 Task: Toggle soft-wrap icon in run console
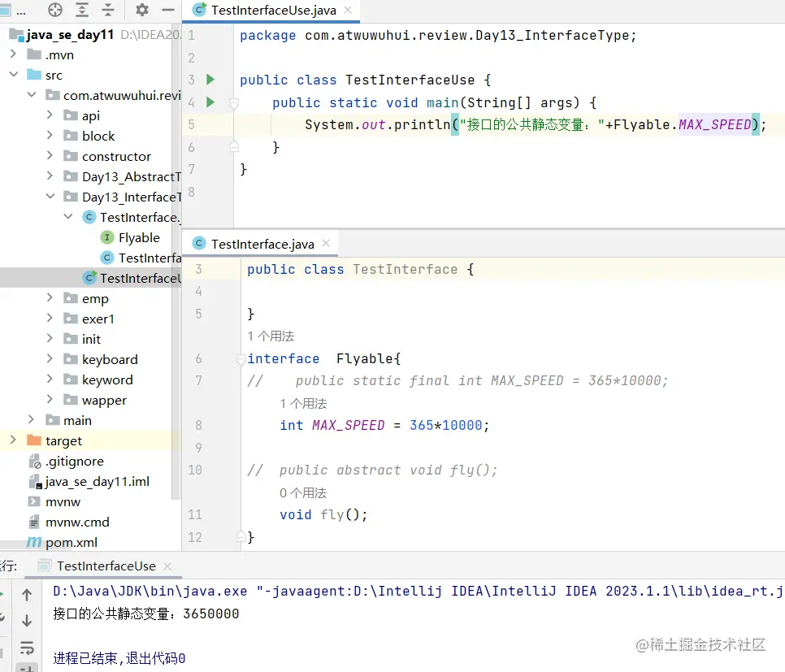pyautogui.click(x=27, y=648)
